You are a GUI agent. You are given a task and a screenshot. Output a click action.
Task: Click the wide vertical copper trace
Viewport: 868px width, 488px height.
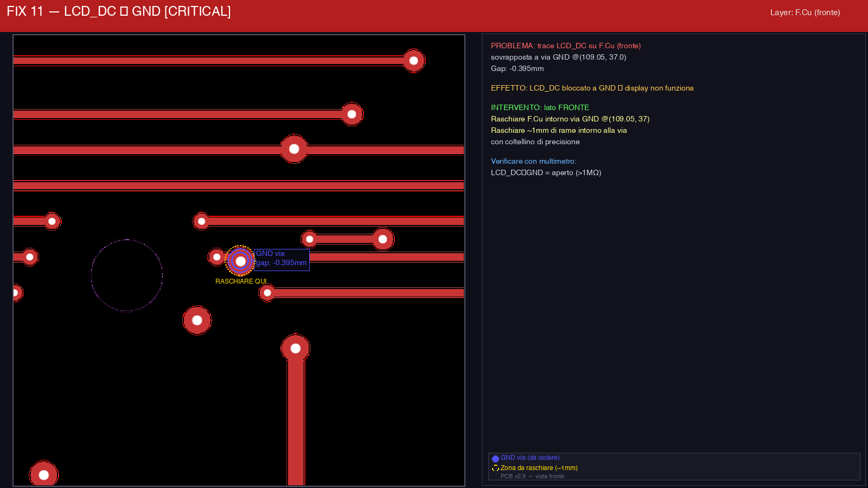click(296, 423)
